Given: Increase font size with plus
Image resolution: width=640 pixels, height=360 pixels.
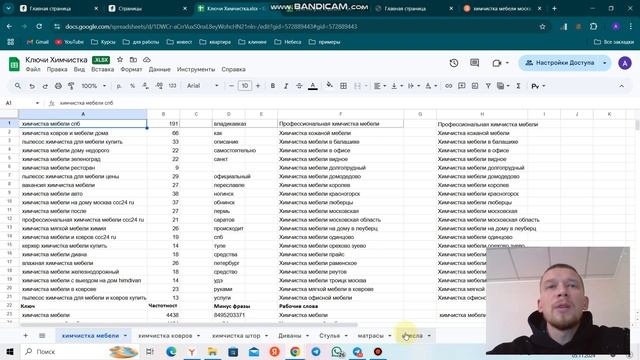Looking at the screenshot, I should (x=258, y=86).
